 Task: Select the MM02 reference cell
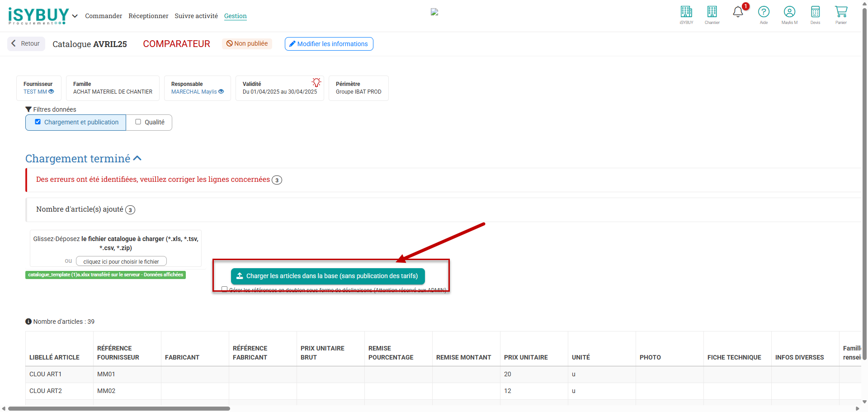(127, 391)
